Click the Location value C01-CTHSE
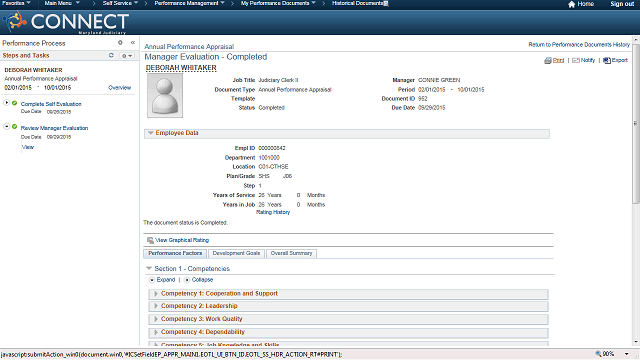Image resolution: width=640 pixels, height=360 pixels. coord(273,167)
